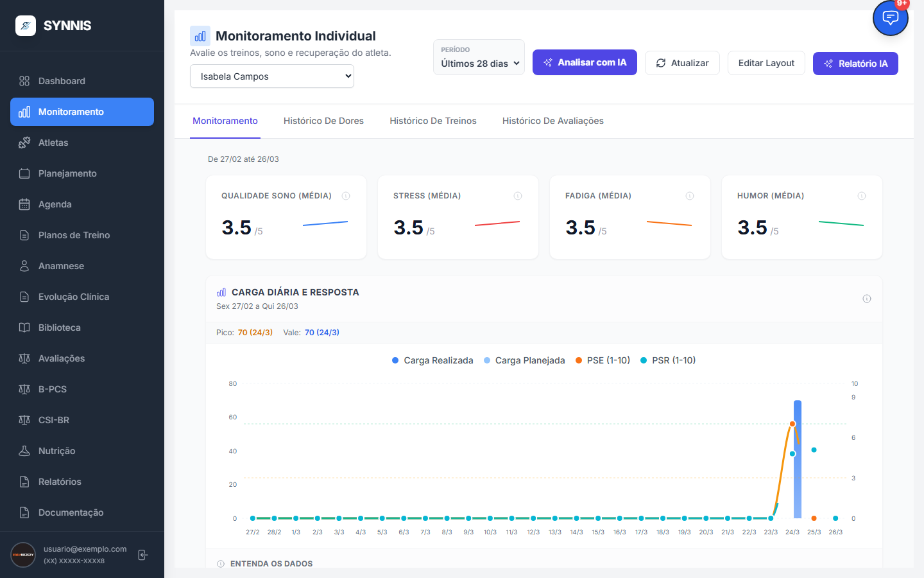Switch to Histórico De Avaliações tab
This screenshot has width=924, height=578.
pos(553,121)
